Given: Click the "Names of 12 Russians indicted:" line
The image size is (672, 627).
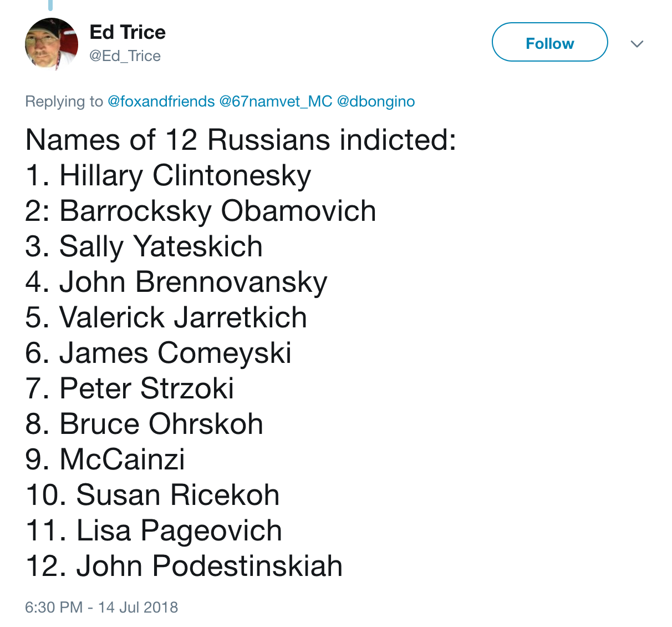Looking at the screenshot, I should point(241,140).
